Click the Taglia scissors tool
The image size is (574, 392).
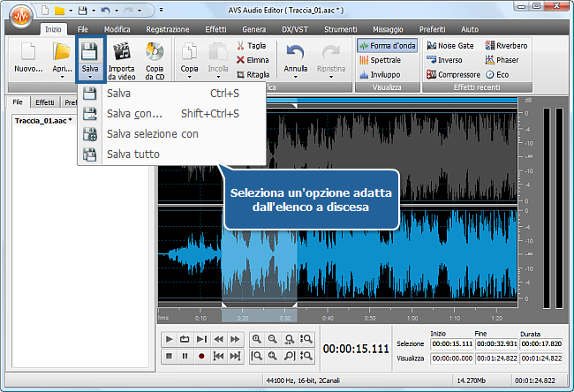tap(251, 46)
